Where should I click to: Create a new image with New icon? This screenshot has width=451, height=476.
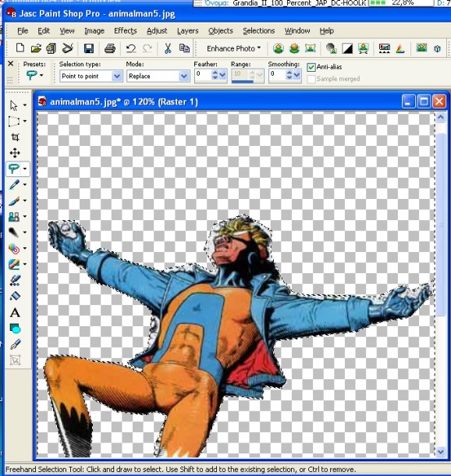coord(20,48)
